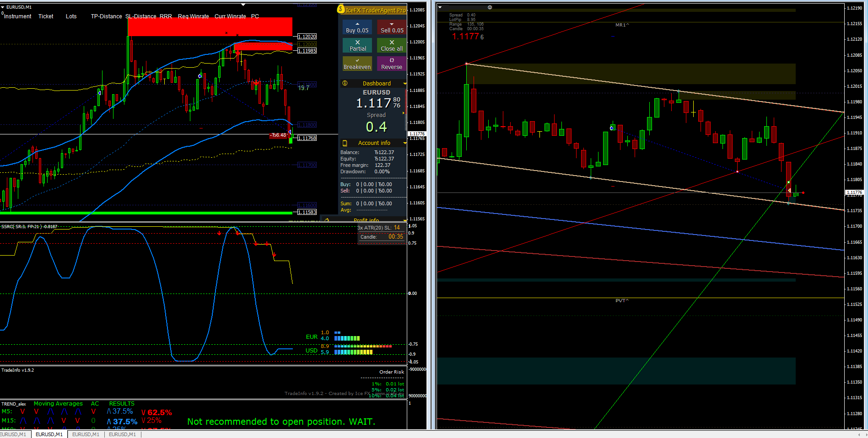
Task: Expand the Profit info section arrow
Action: 404,220
